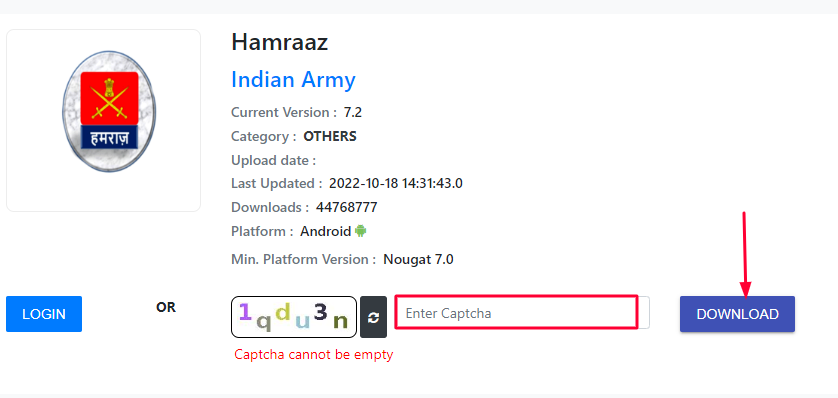Click the Hindi हमराज़ label on logo
Image resolution: width=838 pixels, height=398 pixels.
[x=110, y=138]
